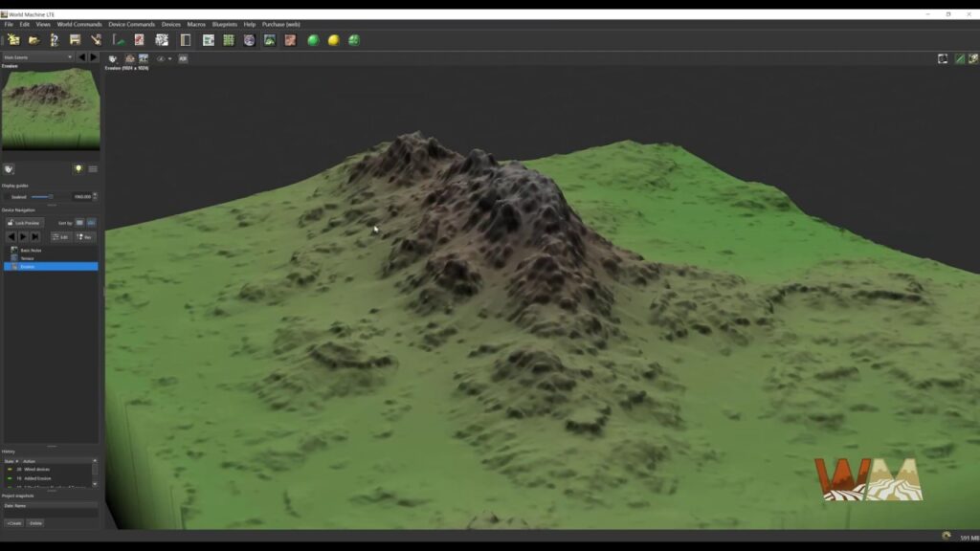Click the Edit button in Device Navigation
980x551 pixels.
point(60,236)
